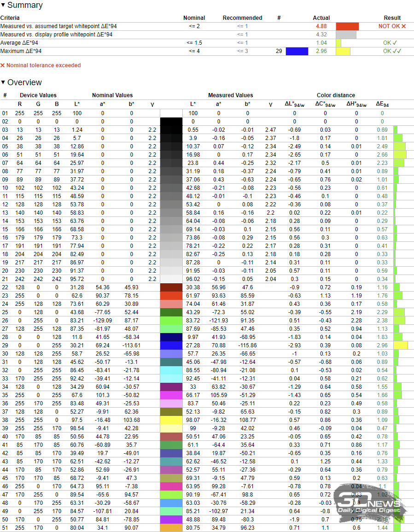Click the yellow ΔE bar for row 29

401,345
